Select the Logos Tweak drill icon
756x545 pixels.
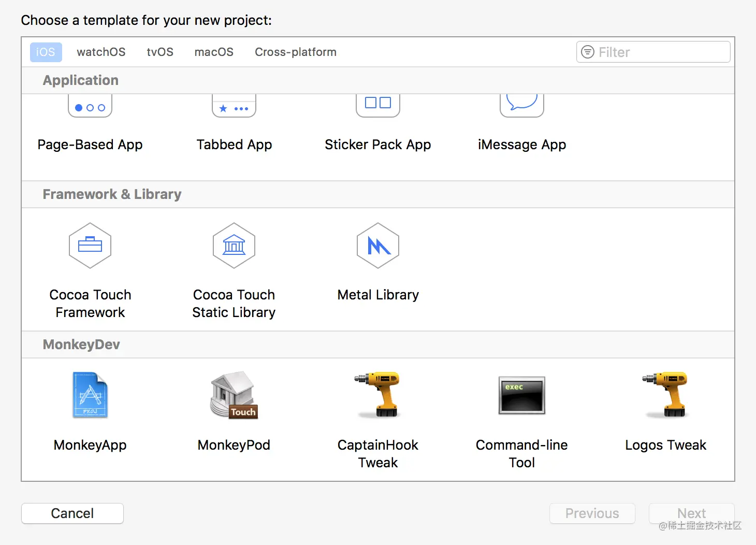pyautogui.click(x=666, y=395)
